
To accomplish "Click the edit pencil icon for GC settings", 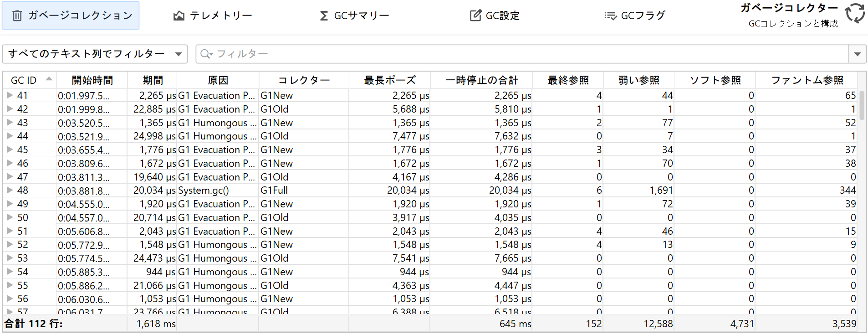I will pyautogui.click(x=475, y=16).
